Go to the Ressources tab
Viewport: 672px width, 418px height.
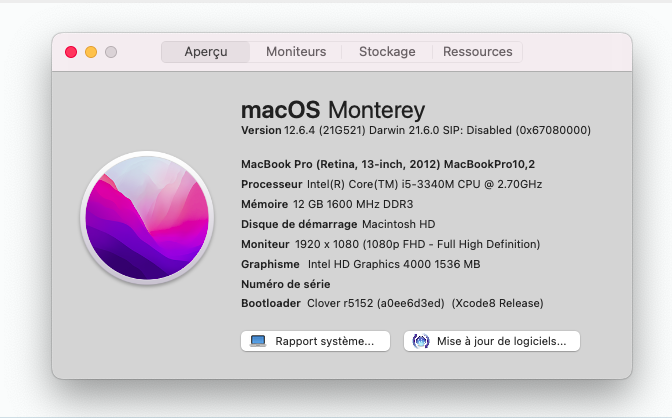pos(477,52)
